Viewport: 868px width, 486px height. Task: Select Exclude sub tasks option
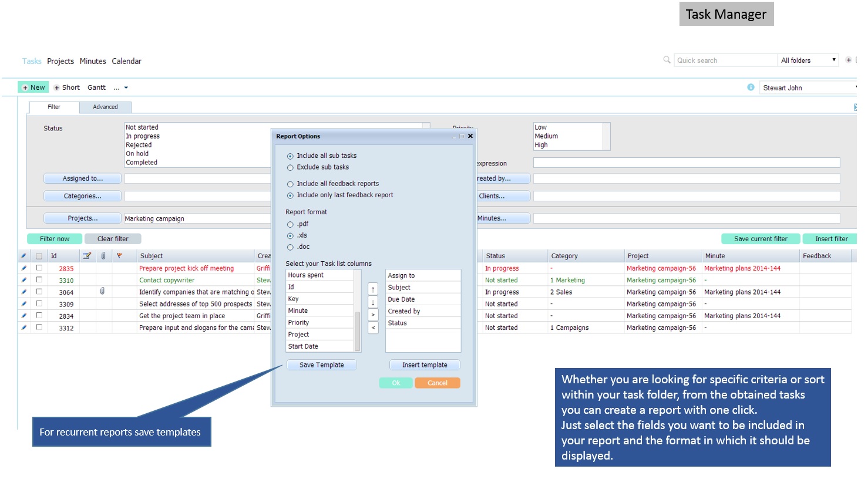point(290,168)
